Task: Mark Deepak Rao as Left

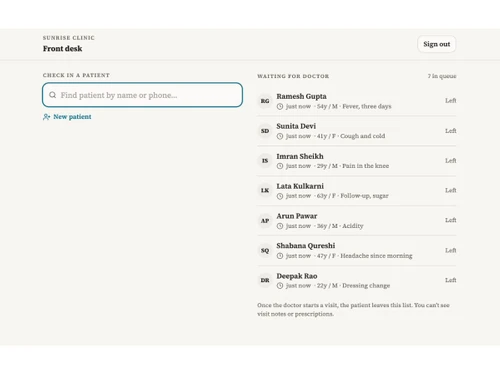Action: (451, 280)
